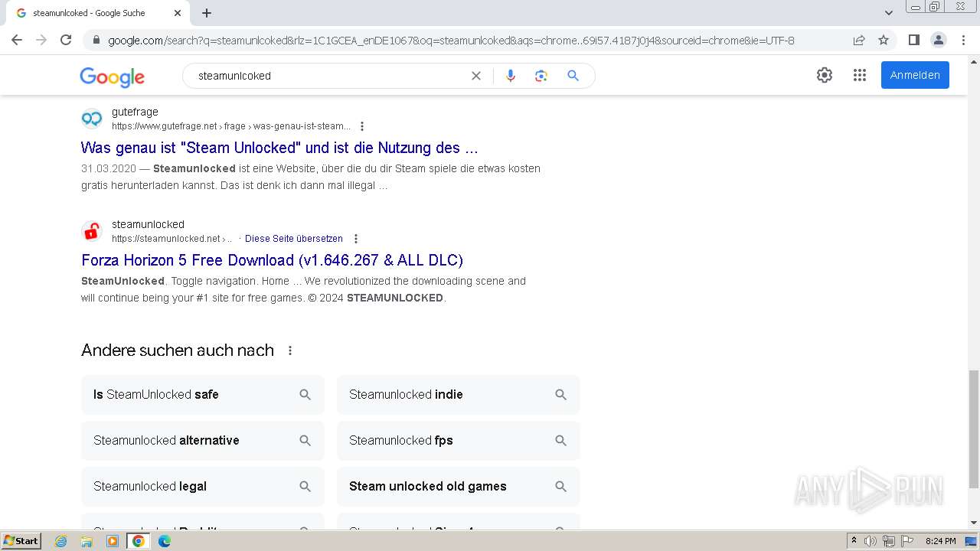Click the address bar URL
This screenshot has height=551, width=980.
tap(451, 41)
